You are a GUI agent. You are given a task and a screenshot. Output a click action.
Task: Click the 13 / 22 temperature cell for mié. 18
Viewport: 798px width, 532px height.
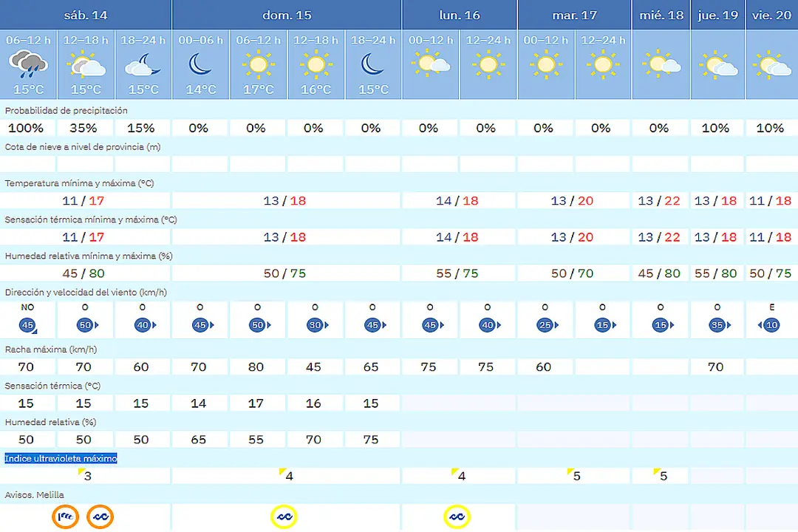[x=660, y=200]
